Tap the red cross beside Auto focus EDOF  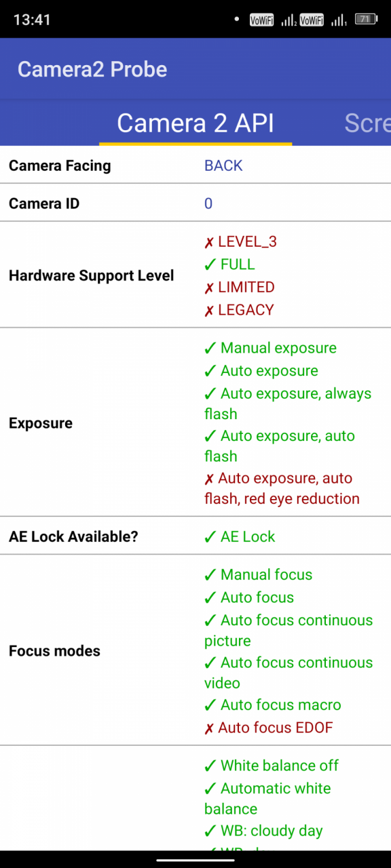[209, 728]
